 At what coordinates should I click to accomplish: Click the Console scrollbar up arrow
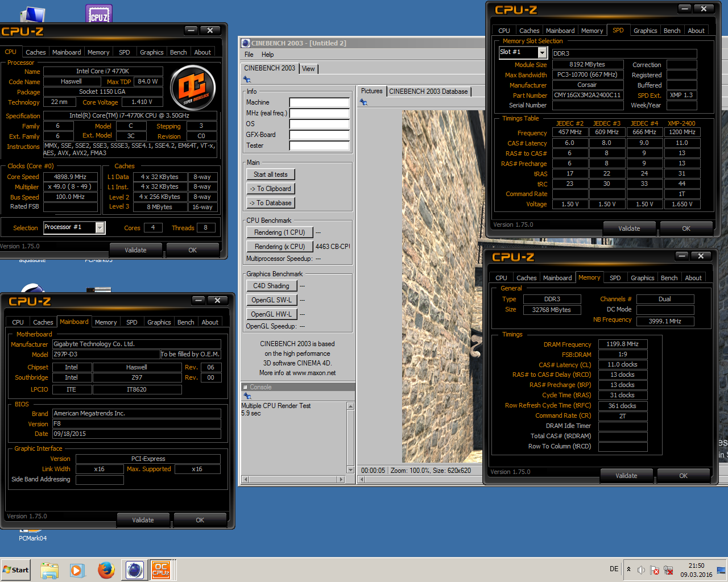coord(350,406)
